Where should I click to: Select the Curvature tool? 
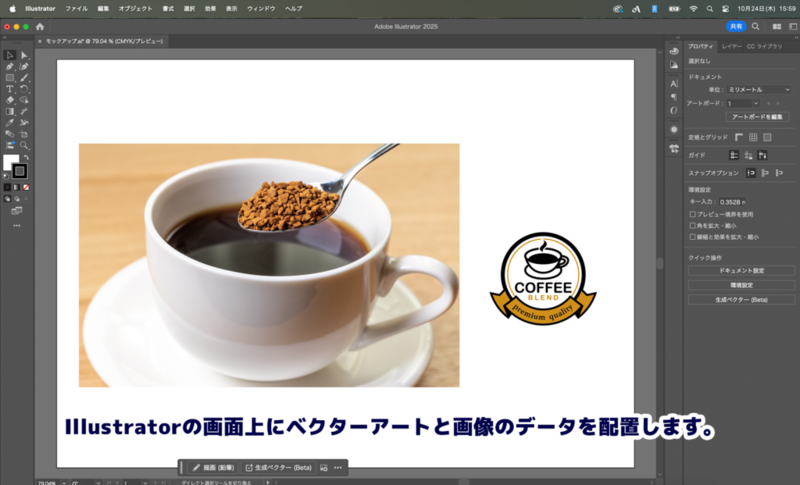coord(24,66)
